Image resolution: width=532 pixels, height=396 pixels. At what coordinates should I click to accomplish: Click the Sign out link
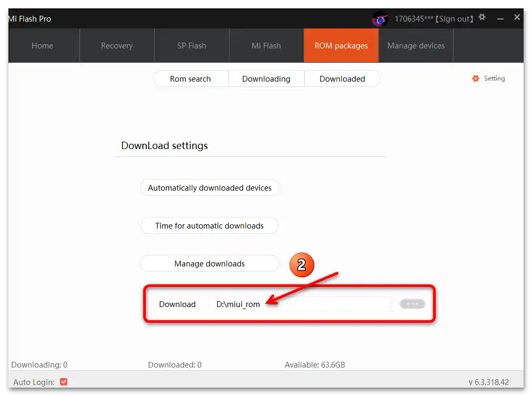pos(455,19)
